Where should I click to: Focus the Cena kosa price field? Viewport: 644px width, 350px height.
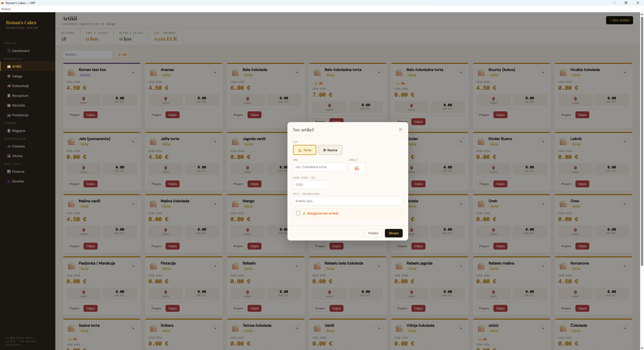[x=310, y=185]
